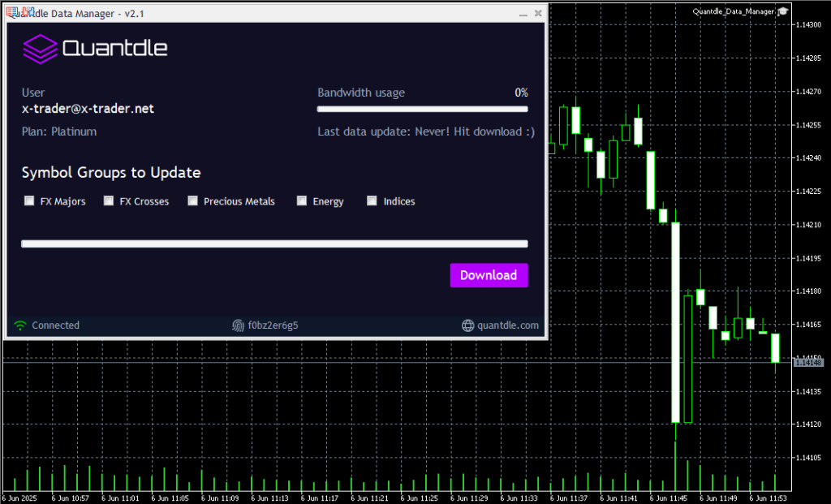
Task: Click the 6 Jun 11:45 time axis label
Action: click(x=668, y=498)
